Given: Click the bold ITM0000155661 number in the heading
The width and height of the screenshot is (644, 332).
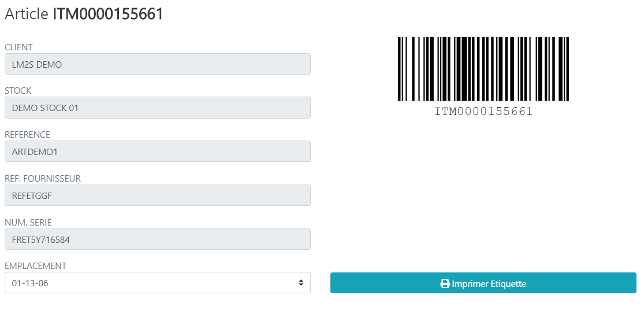Looking at the screenshot, I should pos(108,13).
